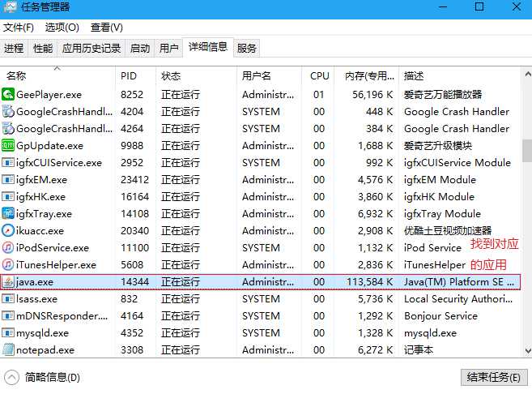Switch to the 启动 tab
The height and width of the screenshot is (394, 532).
pos(140,49)
